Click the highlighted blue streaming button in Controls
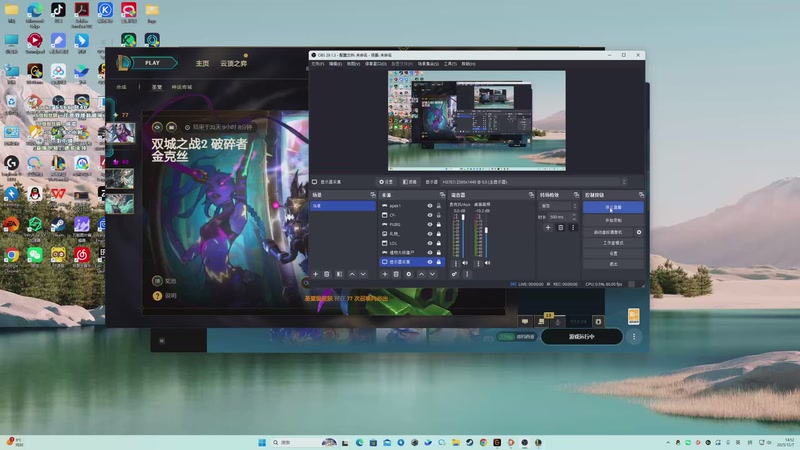The height and width of the screenshot is (450, 800). (613, 208)
